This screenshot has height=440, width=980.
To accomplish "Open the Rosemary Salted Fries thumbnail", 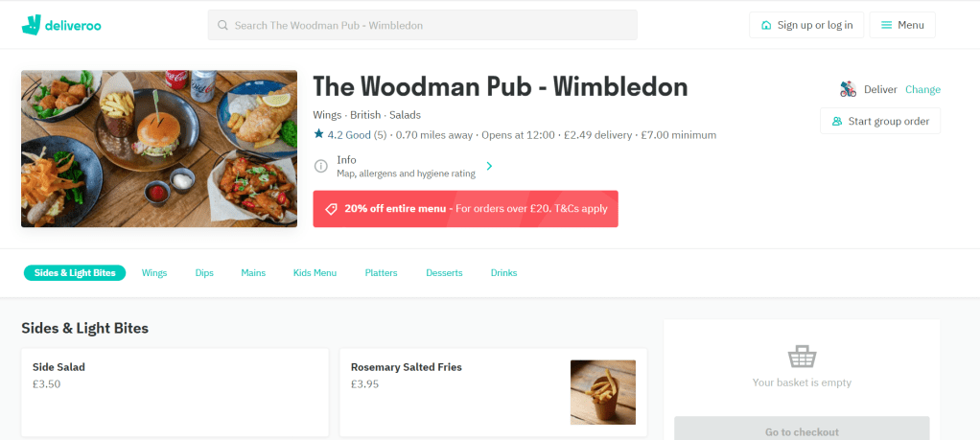I will click(603, 392).
